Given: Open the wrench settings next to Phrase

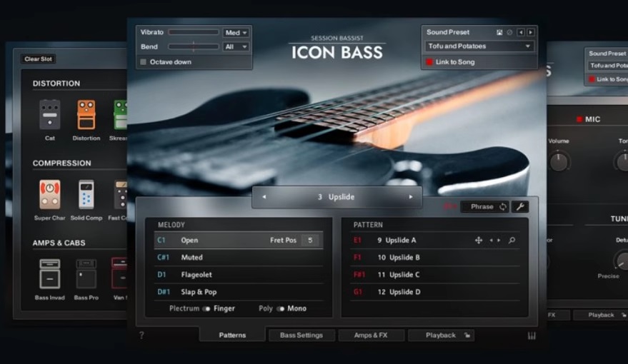Looking at the screenshot, I should (x=520, y=207).
